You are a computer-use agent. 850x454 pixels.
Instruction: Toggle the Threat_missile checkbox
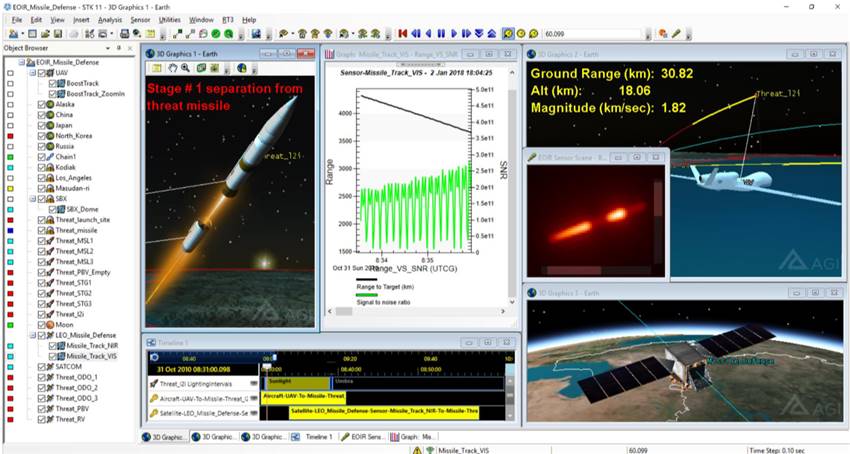pyautogui.click(x=43, y=229)
